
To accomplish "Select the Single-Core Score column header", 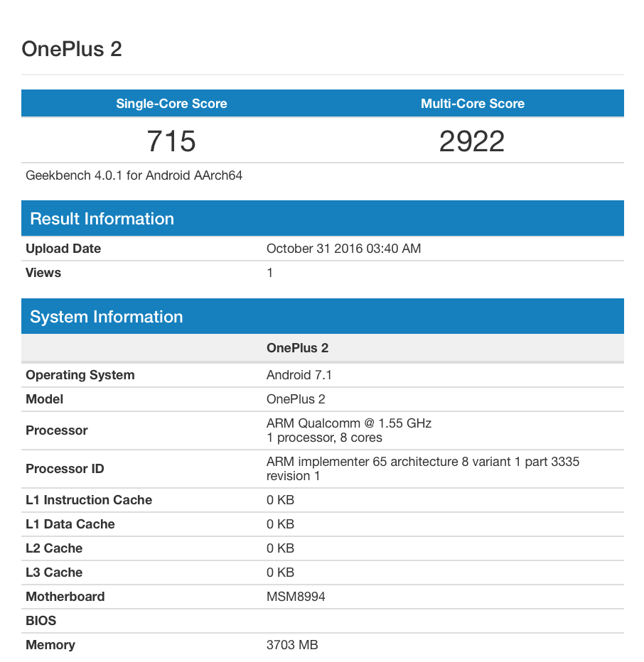I will tap(171, 104).
